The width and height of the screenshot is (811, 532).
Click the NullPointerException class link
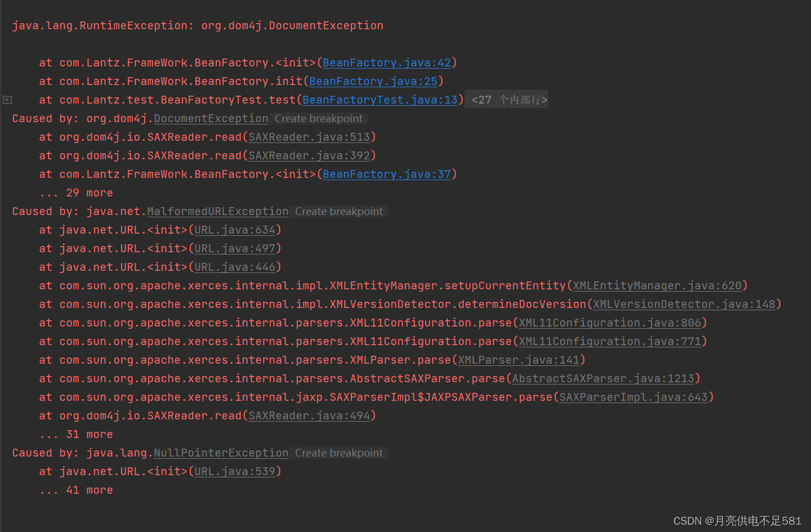pyautogui.click(x=221, y=453)
